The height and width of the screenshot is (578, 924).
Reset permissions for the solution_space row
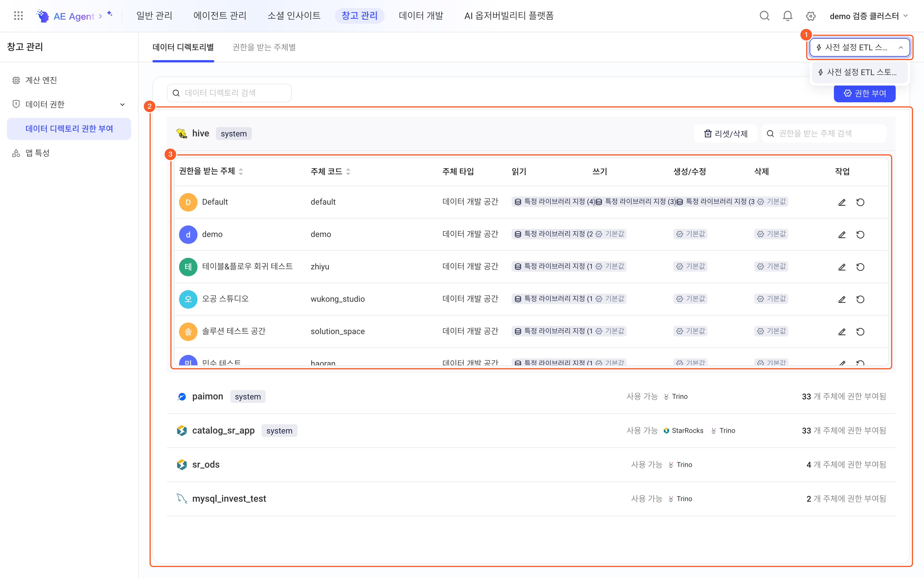[860, 331]
